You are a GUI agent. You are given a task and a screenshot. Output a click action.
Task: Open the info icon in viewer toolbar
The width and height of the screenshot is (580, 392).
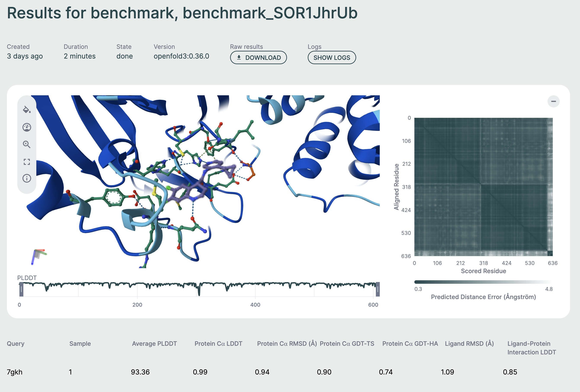(x=27, y=178)
